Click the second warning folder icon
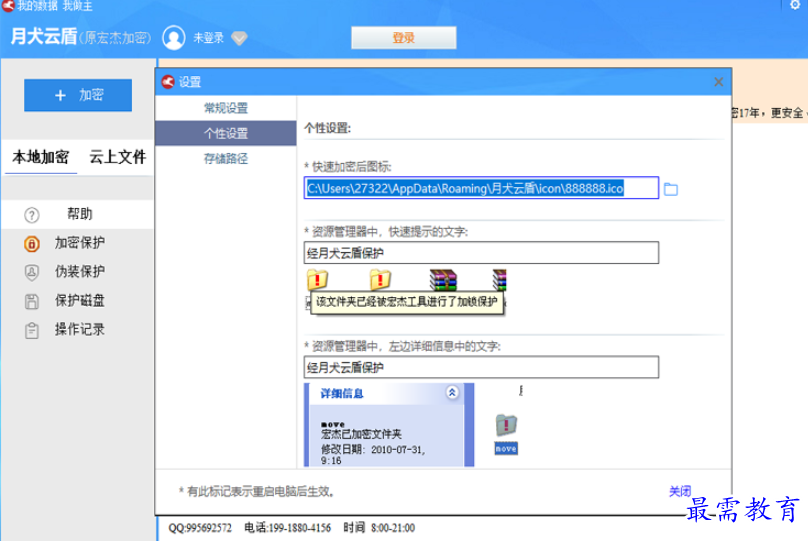This screenshot has height=541, width=808. (x=380, y=280)
